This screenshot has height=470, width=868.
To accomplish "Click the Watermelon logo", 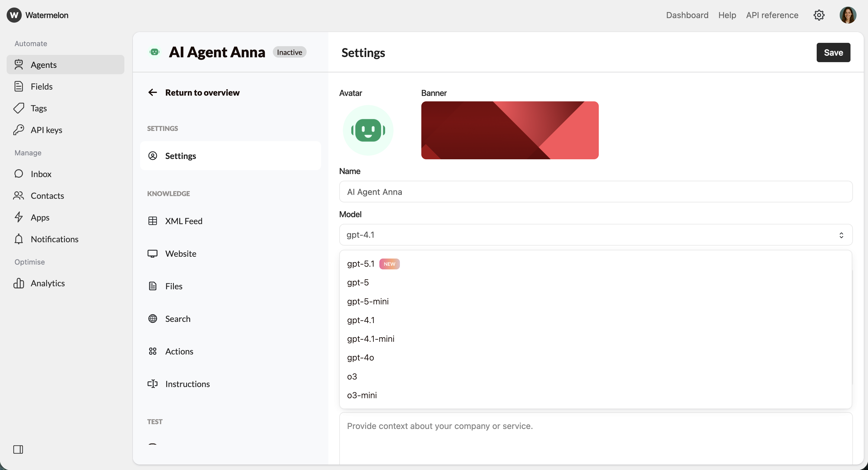I will pos(14,15).
